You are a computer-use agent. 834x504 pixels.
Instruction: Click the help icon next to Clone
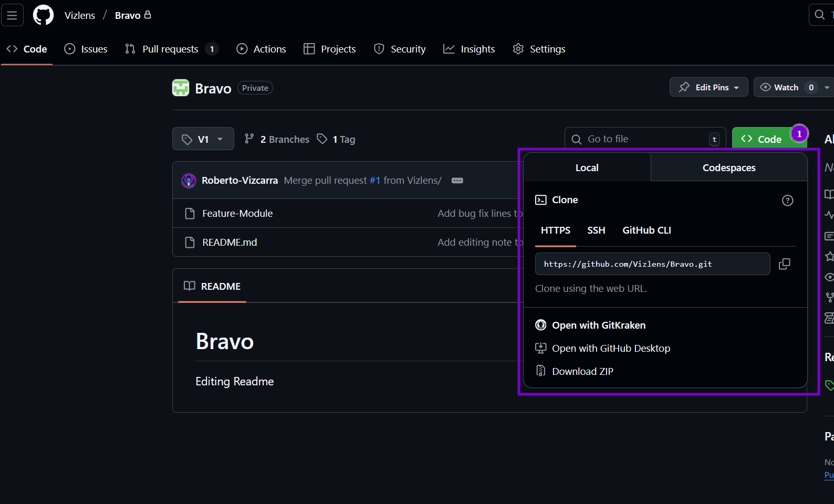(787, 200)
